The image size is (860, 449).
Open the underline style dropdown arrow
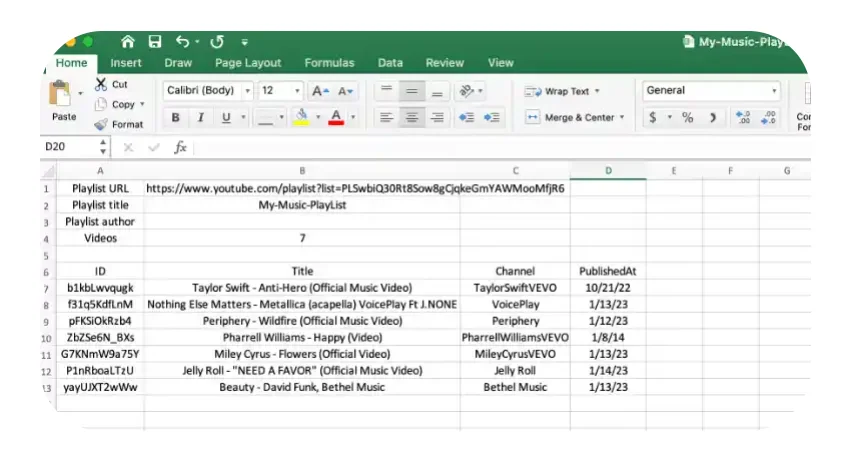(244, 117)
